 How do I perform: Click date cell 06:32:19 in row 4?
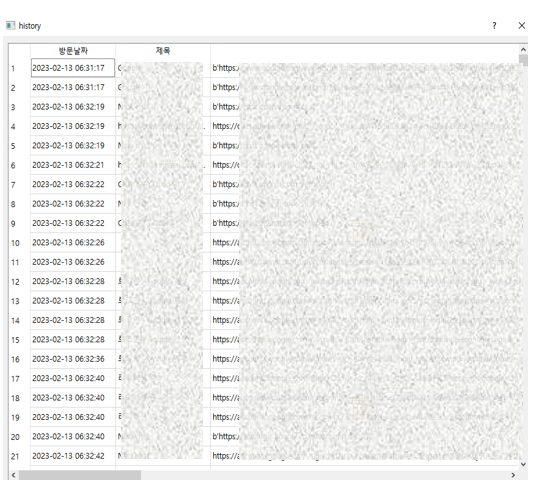pos(73,126)
